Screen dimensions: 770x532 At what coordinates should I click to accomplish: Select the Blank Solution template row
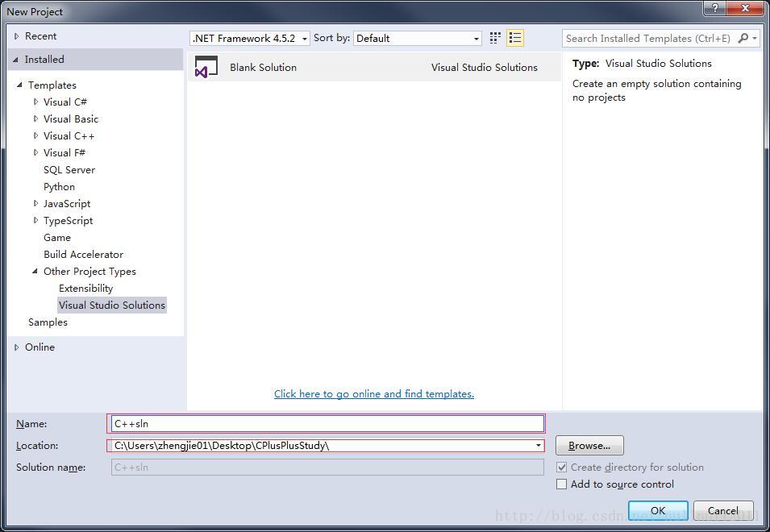click(374, 67)
